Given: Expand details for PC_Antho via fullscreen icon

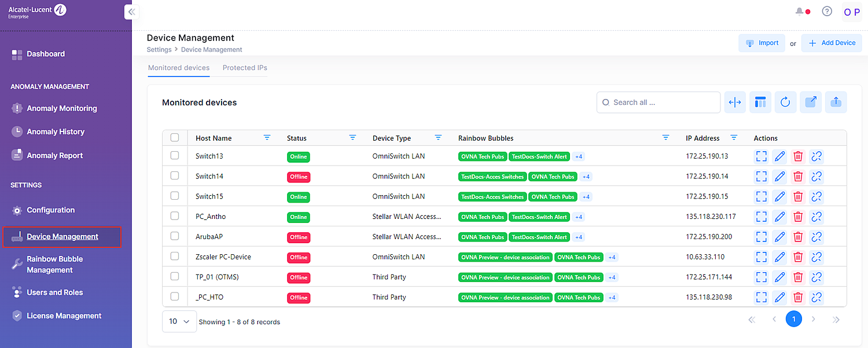Looking at the screenshot, I should coord(761,217).
